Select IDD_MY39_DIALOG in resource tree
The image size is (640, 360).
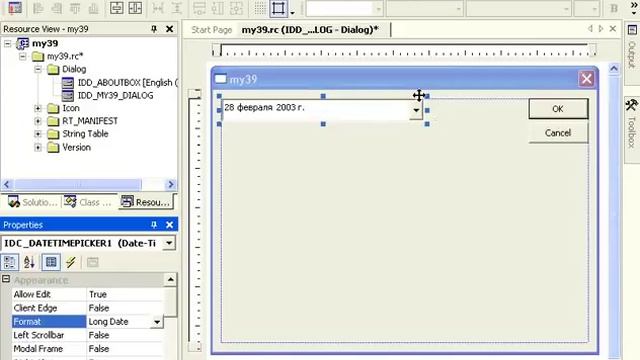(x=116, y=96)
